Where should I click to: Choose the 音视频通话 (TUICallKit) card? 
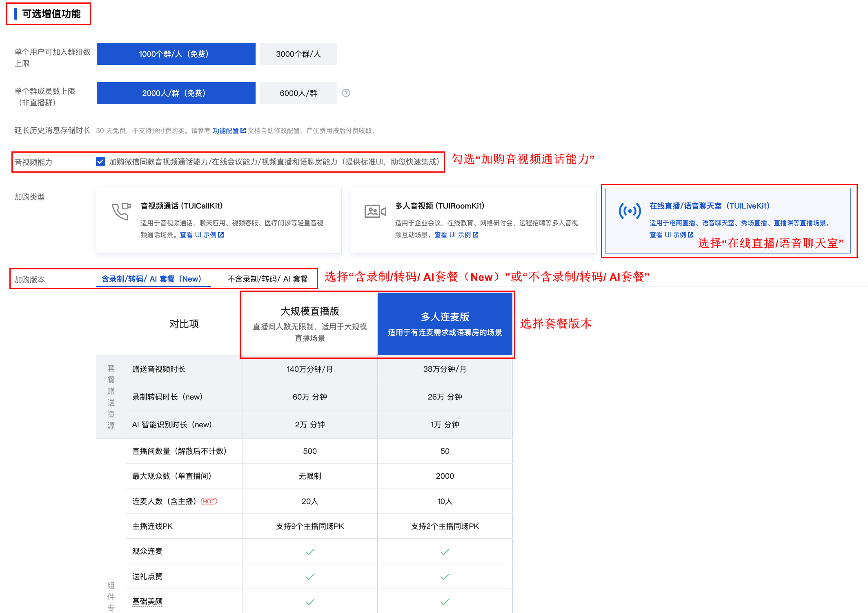[219, 220]
